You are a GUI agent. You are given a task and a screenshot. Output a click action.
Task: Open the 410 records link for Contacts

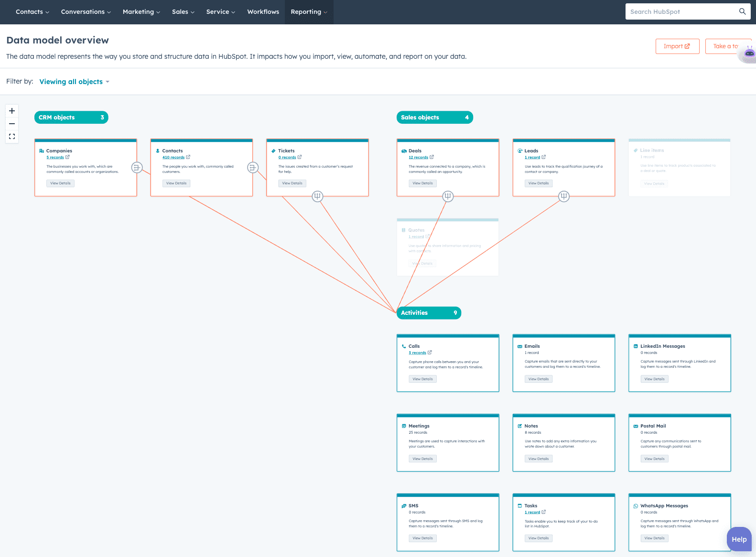pyautogui.click(x=173, y=157)
